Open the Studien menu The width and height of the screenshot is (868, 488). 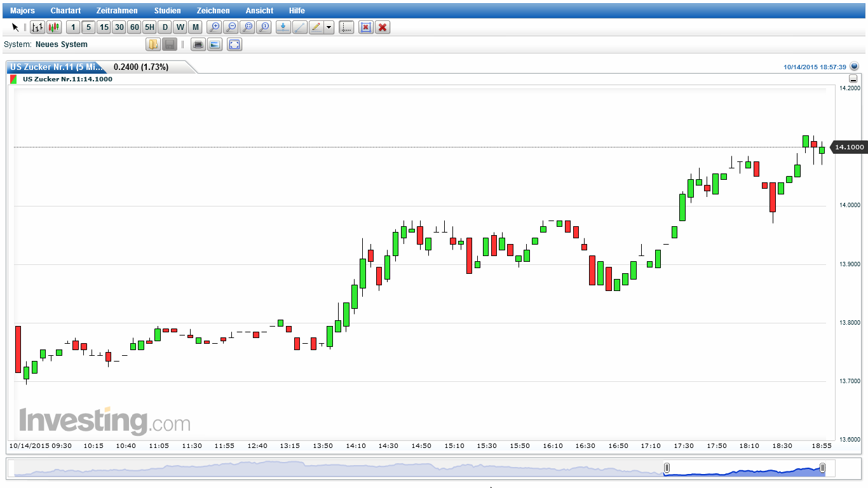(x=167, y=11)
